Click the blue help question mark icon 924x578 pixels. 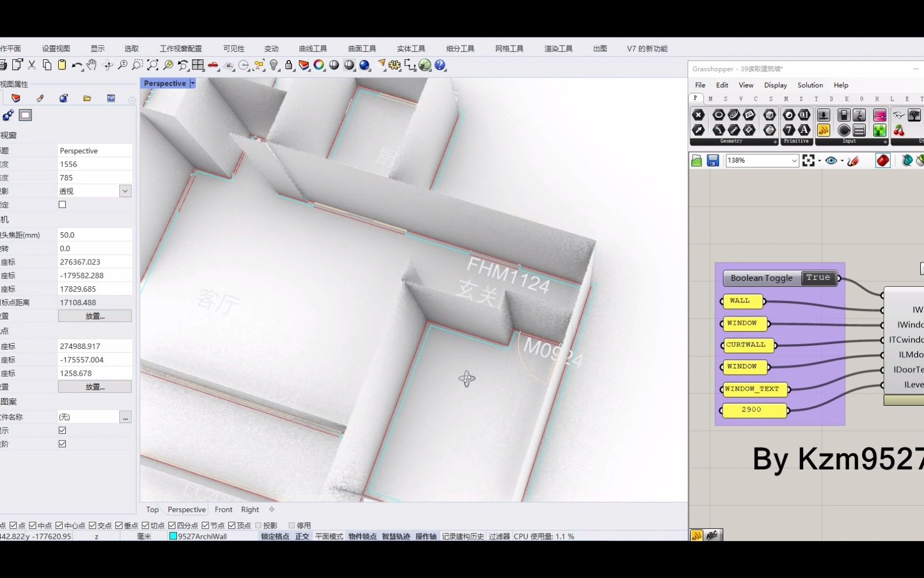pos(440,65)
